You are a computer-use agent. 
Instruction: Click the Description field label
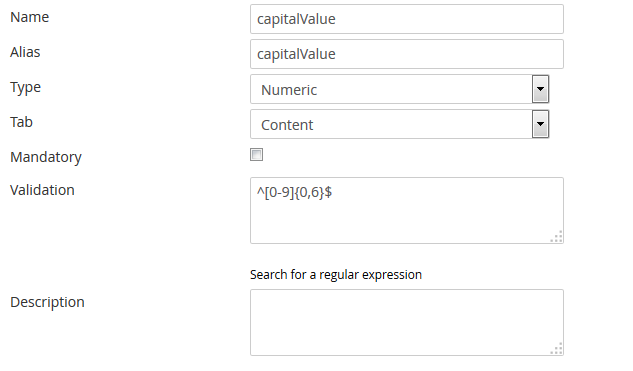pyautogui.click(x=47, y=302)
